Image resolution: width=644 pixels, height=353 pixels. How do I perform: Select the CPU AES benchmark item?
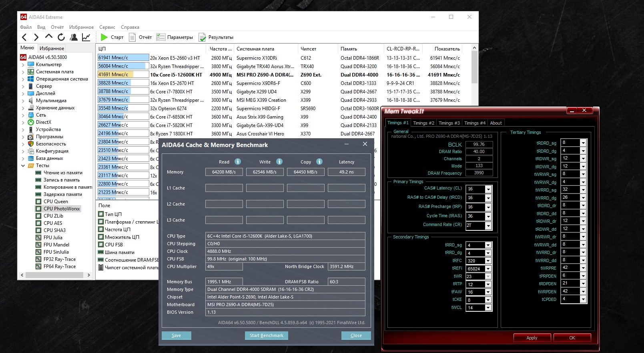tap(53, 223)
